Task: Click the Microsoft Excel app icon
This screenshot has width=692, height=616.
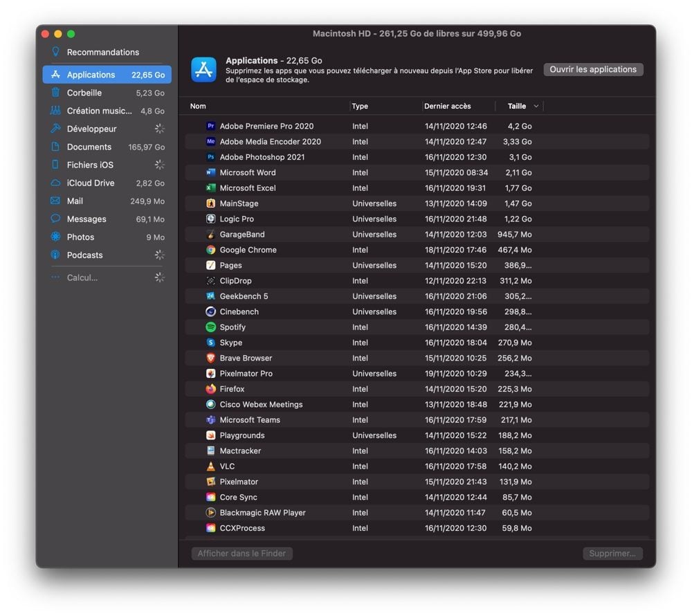Action: [x=210, y=188]
